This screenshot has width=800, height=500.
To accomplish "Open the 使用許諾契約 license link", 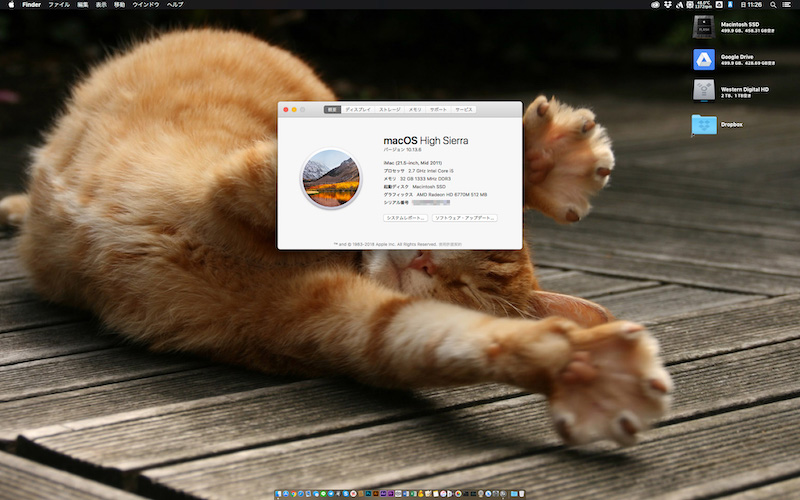I will tap(451, 244).
